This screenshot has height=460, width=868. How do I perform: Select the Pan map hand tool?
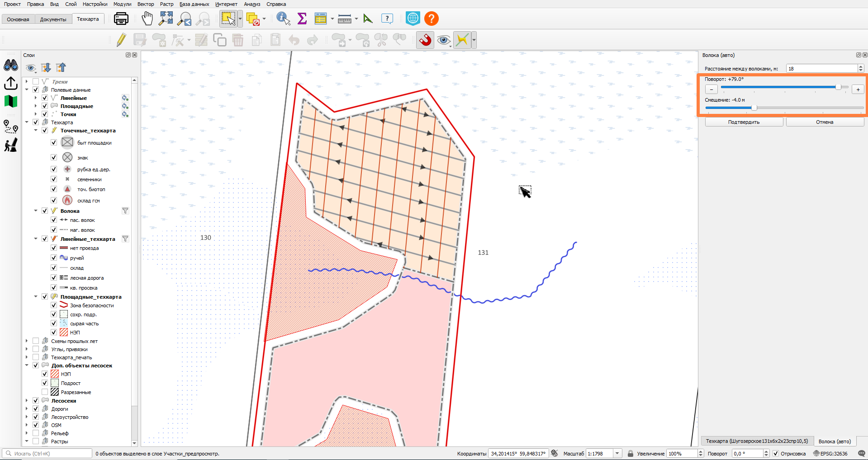pos(147,19)
